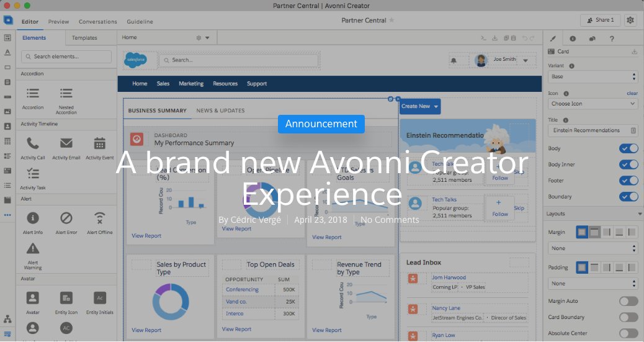Click the Title input field

[593, 131]
